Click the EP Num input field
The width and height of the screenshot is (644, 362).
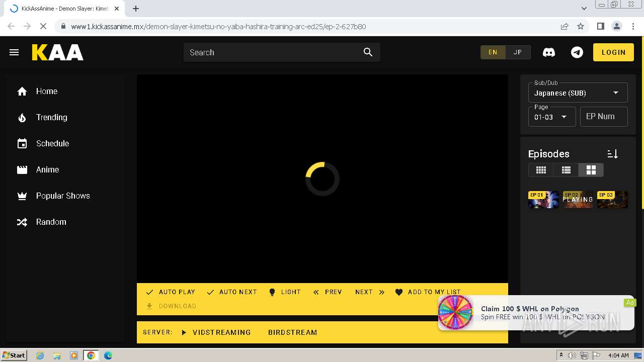604,117
